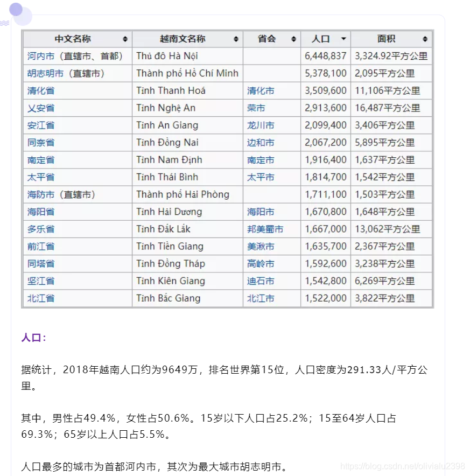The width and height of the screenshot is (470, 476).
Task: Sort table by 省会 column arrows
Action: click(x=293, y=39)
